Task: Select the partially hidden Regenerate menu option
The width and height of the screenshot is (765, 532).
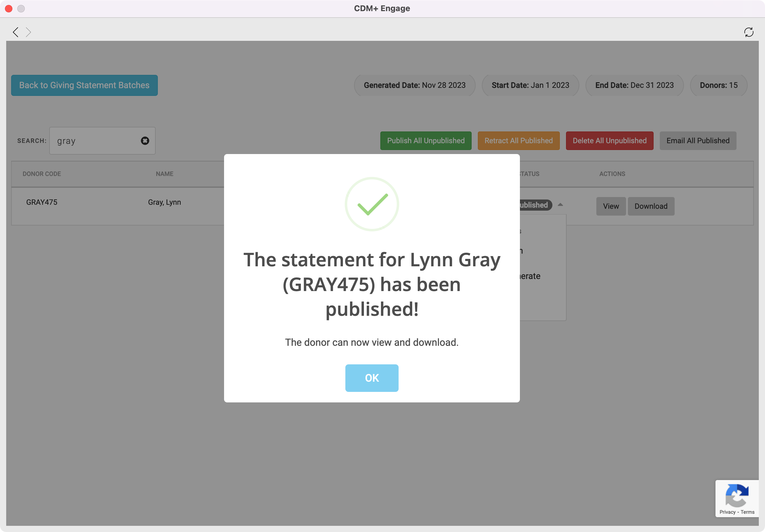Action: coord(530,276)
